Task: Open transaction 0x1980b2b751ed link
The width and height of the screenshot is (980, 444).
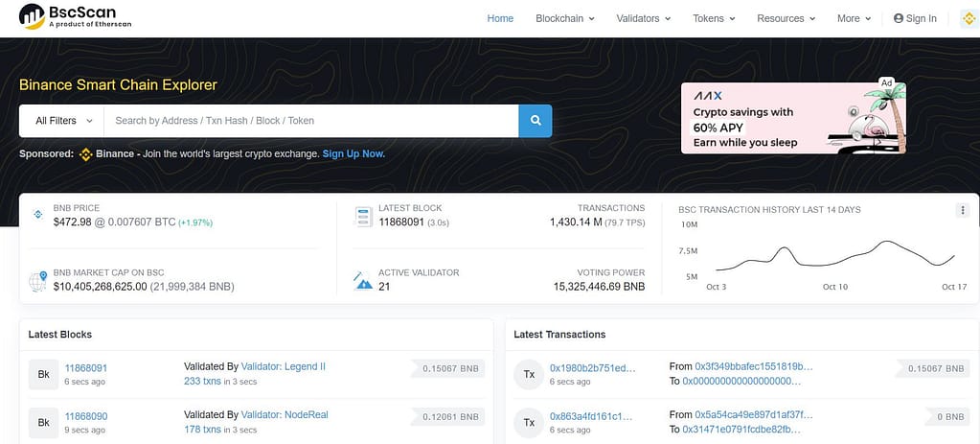Action: tap(591, 367)
